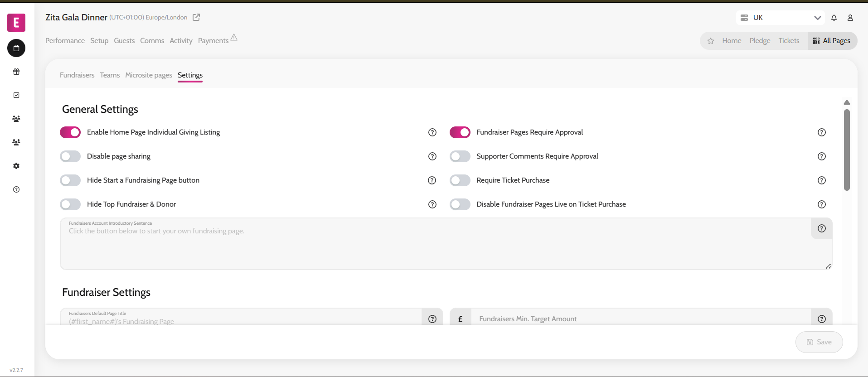Screen dimensions: 868x377
Task: Toggle Enable Home Page Individual Giving Listing
Action: 70,132
